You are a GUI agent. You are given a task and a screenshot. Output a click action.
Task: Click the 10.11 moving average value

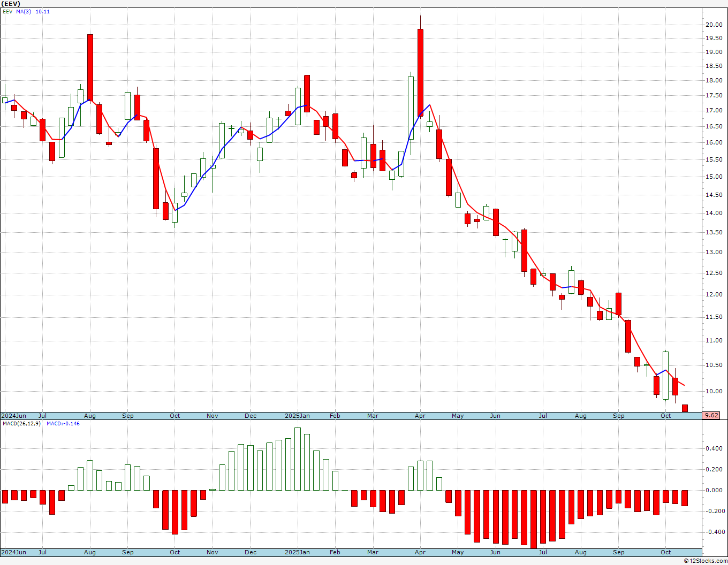click(x=43, y=11)
